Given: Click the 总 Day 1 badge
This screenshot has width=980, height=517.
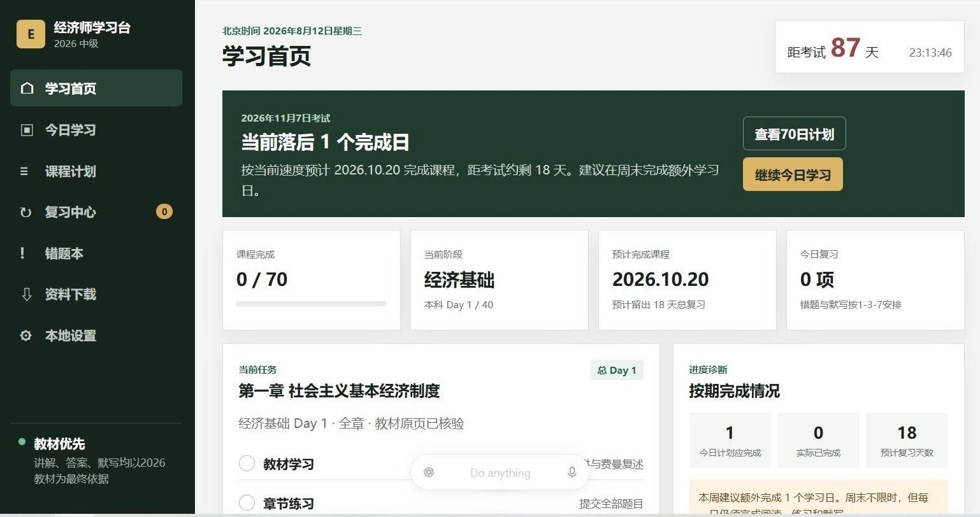Looking at the screenshot, I should pos(617,370).
